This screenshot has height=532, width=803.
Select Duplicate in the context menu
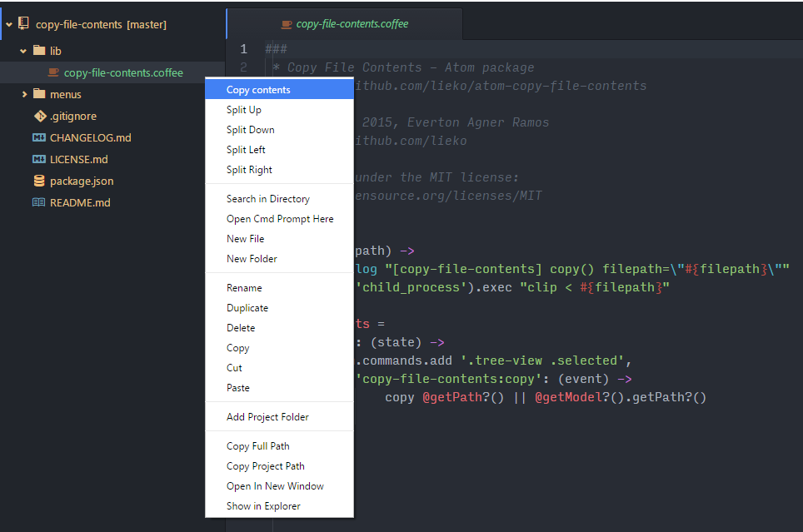click(279, 308)
